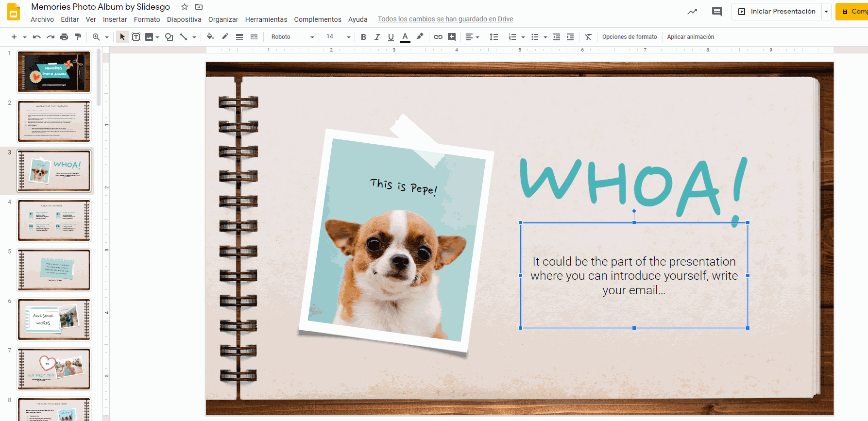Open the fill color paint bucket
This screenshot has height=421, width=868.
coord(210,36)
